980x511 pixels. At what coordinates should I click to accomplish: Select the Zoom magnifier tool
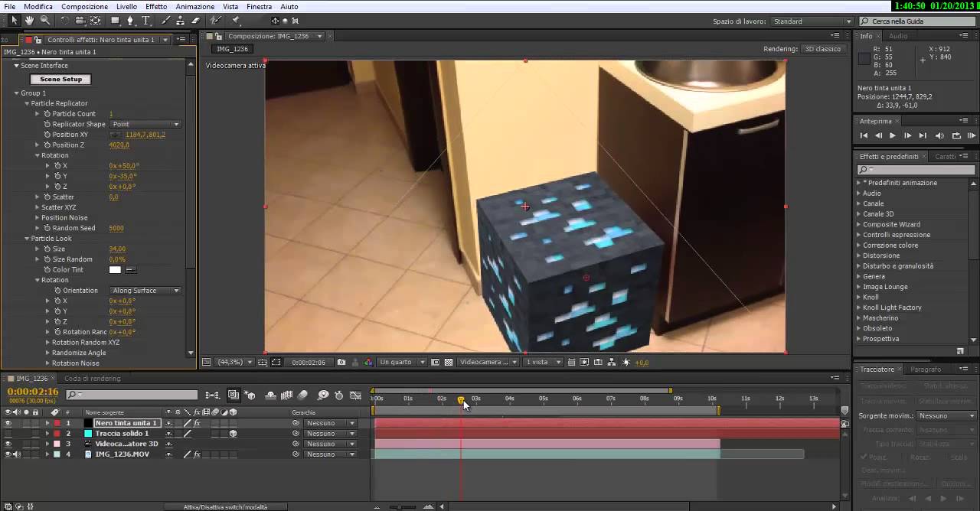[x=45, y=21]
